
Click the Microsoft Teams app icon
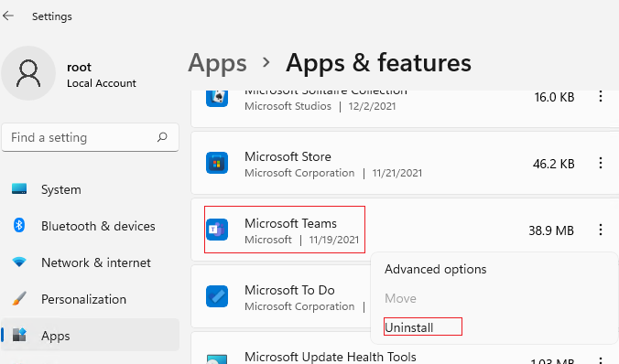(217, 230)
